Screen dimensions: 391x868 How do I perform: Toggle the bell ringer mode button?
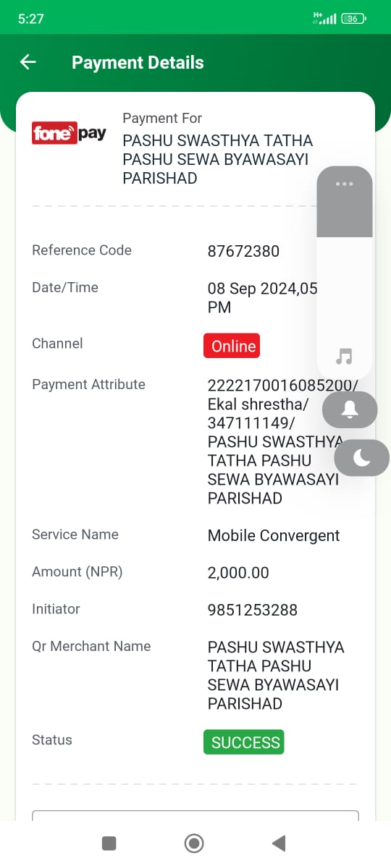(x=350, y=410)
